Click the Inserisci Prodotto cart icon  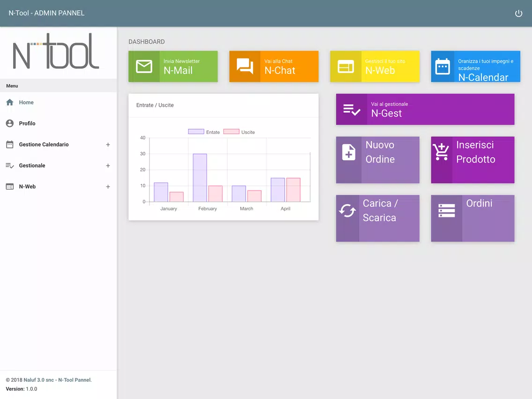click(441, 152)
